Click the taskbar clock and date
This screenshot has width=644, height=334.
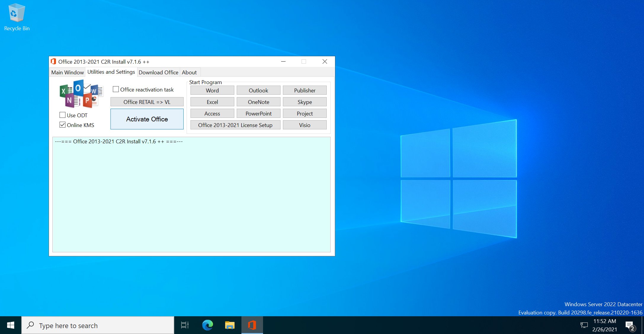click(x=605, y=325)
